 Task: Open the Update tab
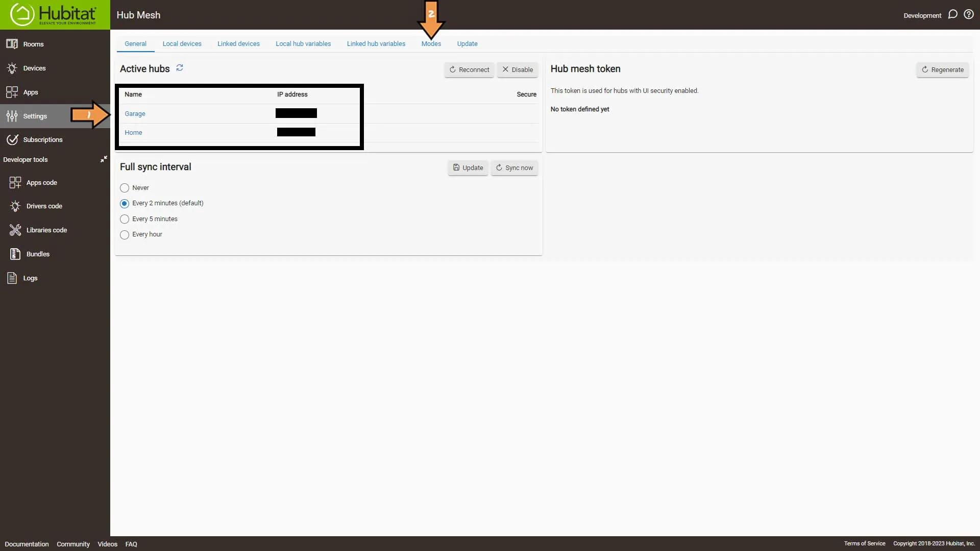point(467,44)
